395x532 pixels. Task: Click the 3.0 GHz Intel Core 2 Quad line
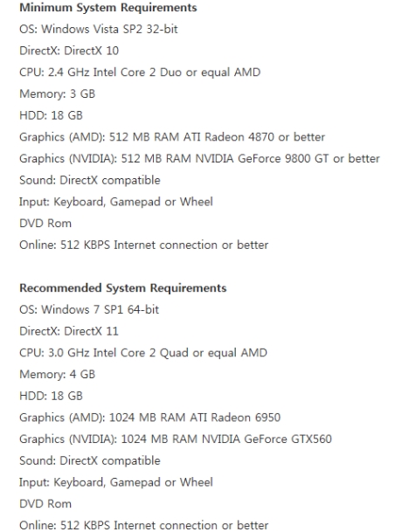point(143,353)
